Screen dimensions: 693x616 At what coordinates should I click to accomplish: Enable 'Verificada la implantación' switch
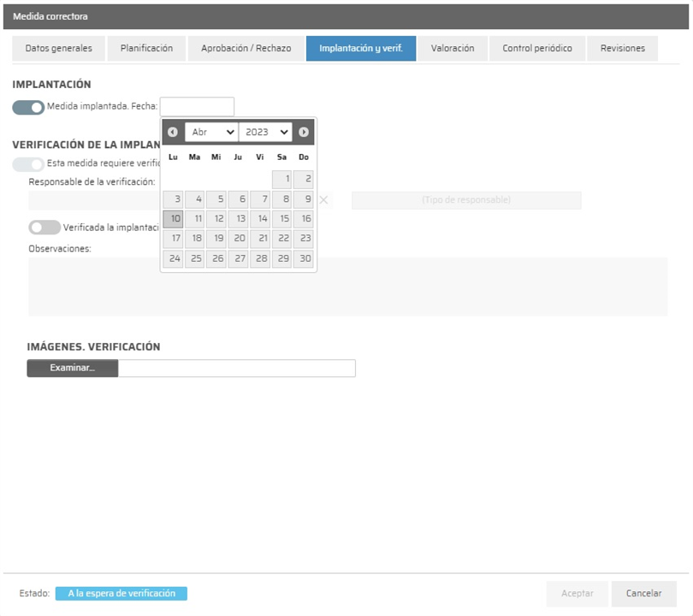(44, 228)
